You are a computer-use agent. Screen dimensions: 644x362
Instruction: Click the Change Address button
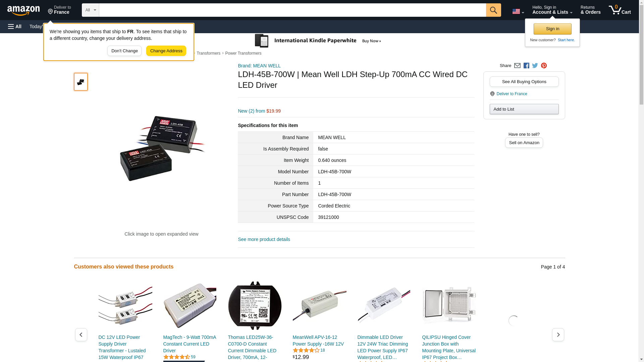[x=166, y=51]
